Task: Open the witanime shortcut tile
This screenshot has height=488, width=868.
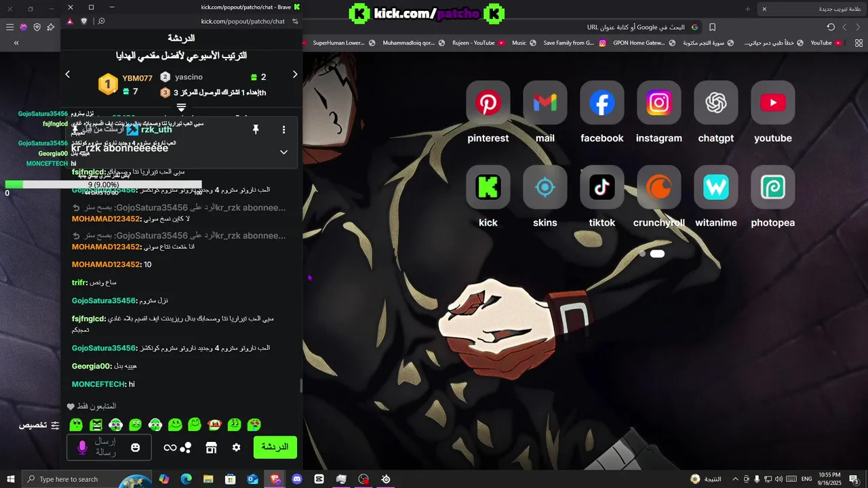Action: coord(716,187)
